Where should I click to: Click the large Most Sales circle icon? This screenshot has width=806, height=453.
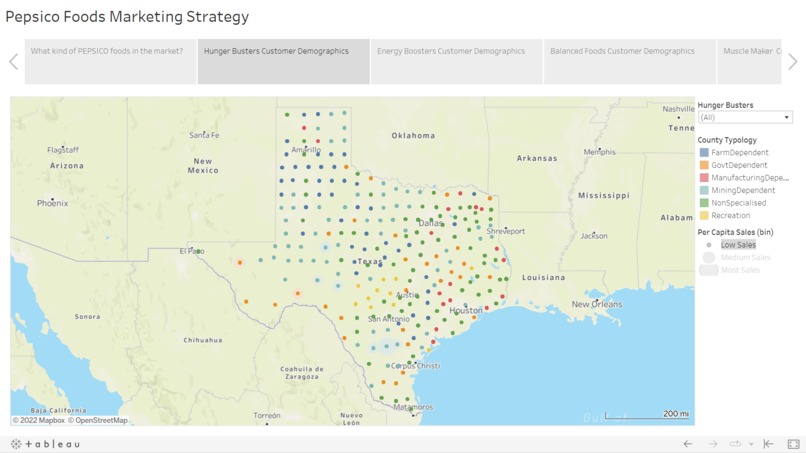click(x=708, y=270)
